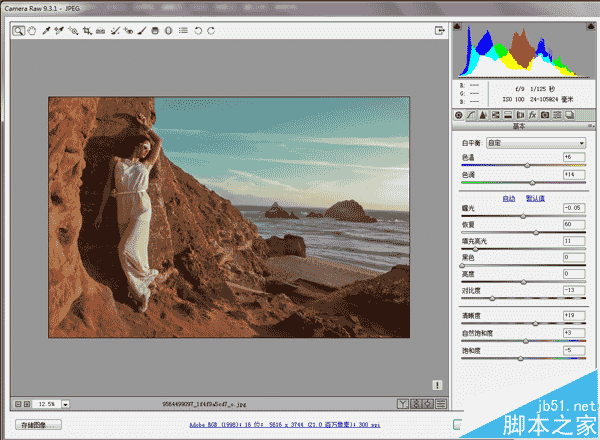The image size is (600, 440).
Task: Toggle full screen mode icon
Action: tap(439, 31)
